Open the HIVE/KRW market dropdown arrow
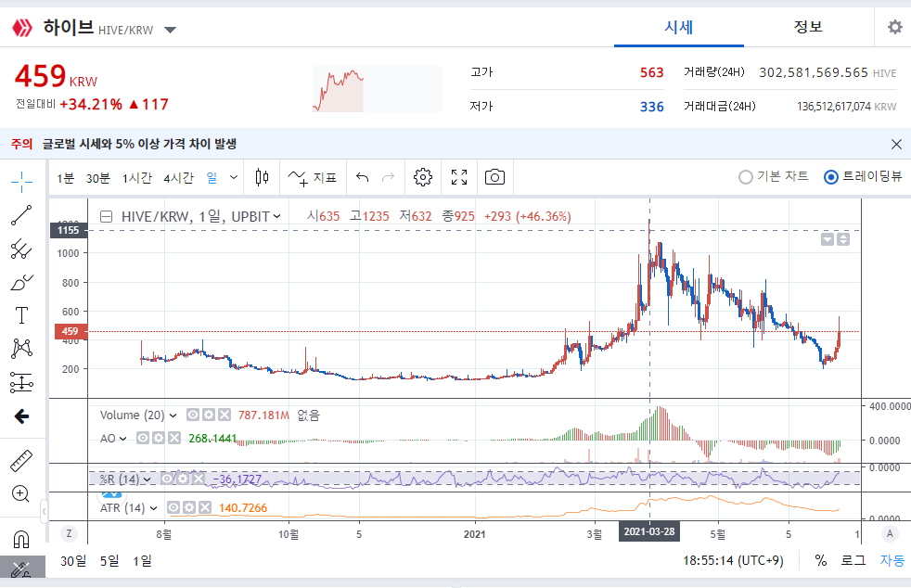Image resolution: width=911 pixels, height=588 pixels. 170,30
